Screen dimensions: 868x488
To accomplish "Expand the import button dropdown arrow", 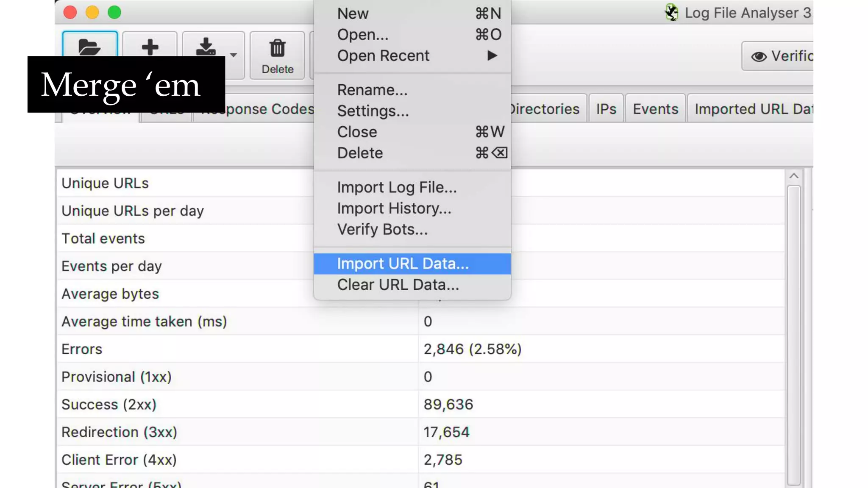I will point(234,55).
